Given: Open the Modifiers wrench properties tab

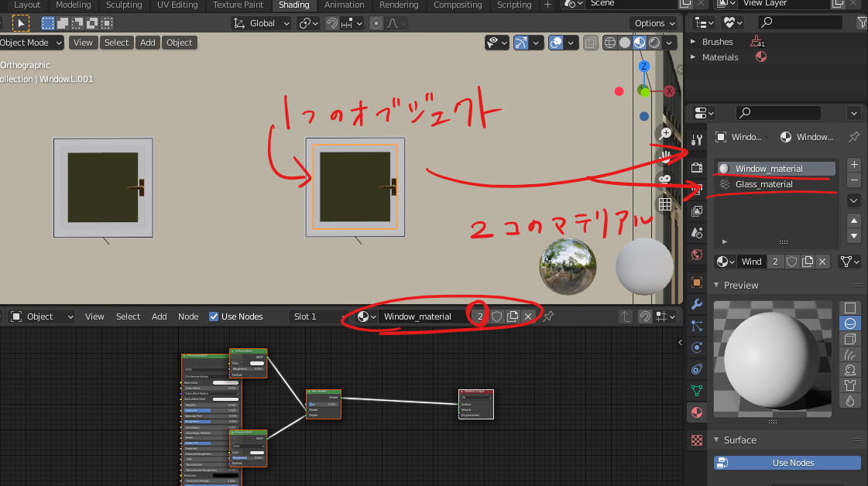Looking at the screenshot, I should (697, 304).
